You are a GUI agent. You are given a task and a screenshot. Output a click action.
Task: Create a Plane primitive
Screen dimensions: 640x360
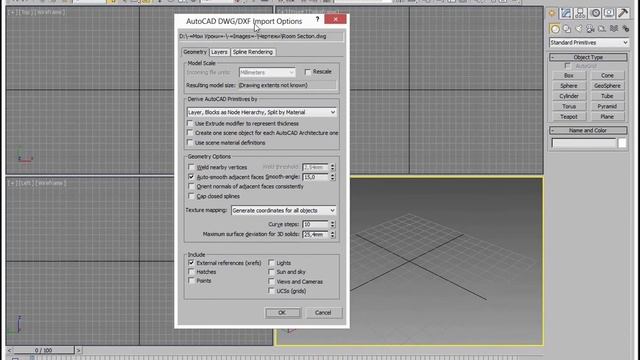pyautogui.click(x=607, y=116)
